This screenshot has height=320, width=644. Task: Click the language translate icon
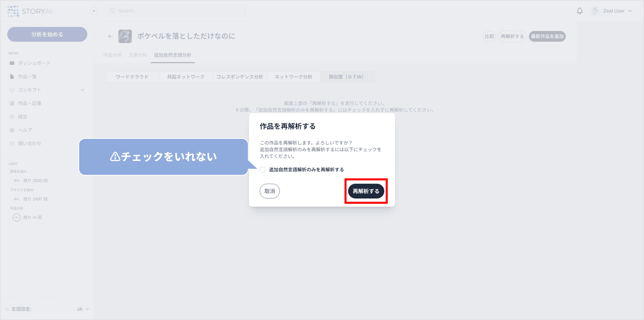click(x=7, y=309)
